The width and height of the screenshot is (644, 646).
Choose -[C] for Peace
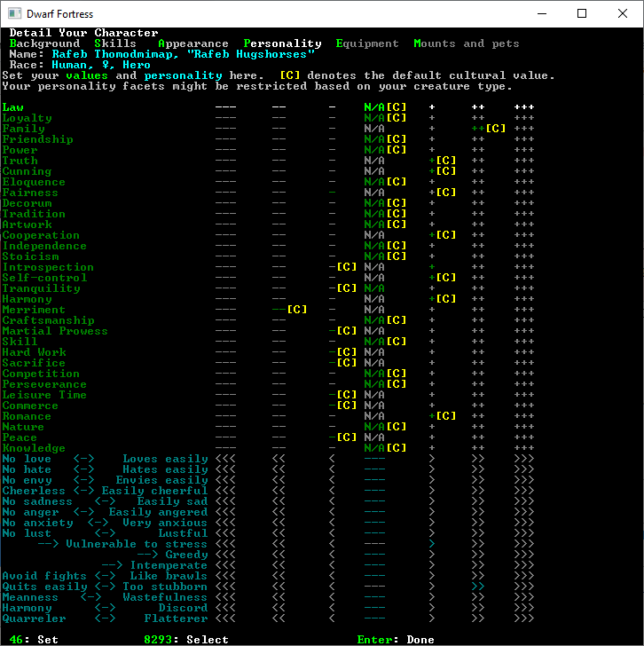(342, 437)
